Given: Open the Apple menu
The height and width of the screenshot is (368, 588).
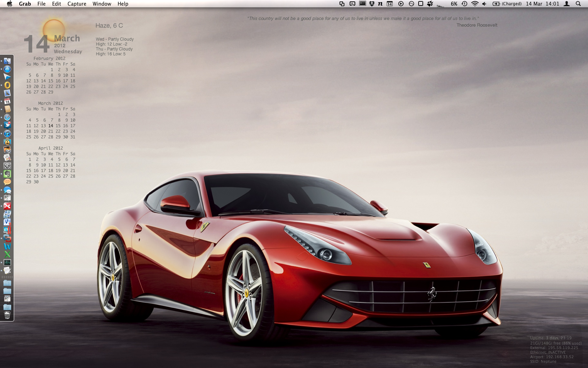Looking at the screenshot, I should pyautogui.click(x=9, y=4).
